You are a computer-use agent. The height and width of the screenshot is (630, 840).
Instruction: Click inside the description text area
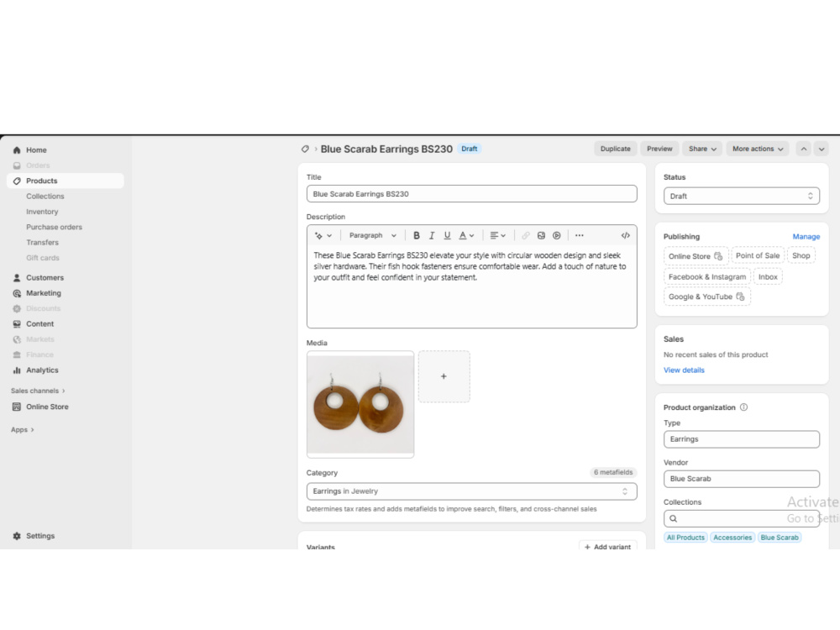tap(471, 286)
